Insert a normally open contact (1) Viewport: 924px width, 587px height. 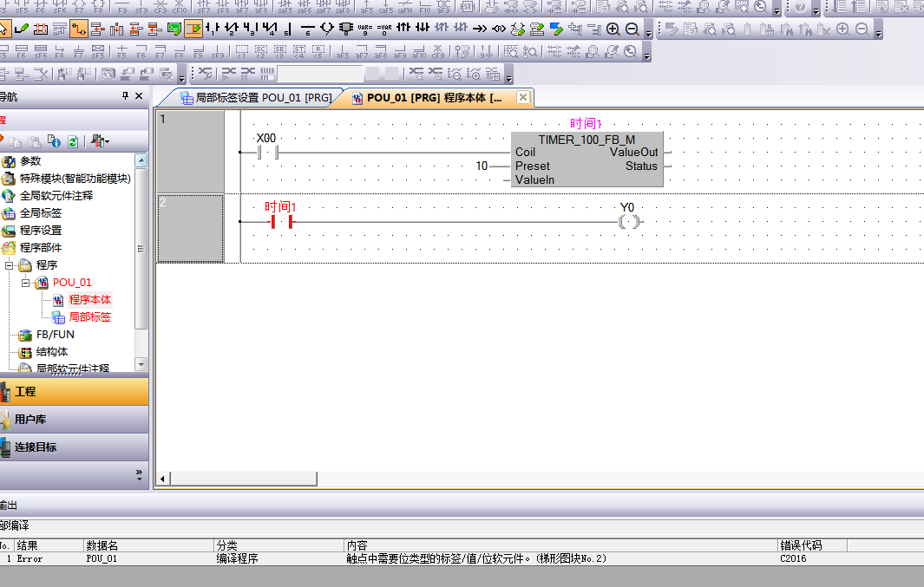coord(212,29)
